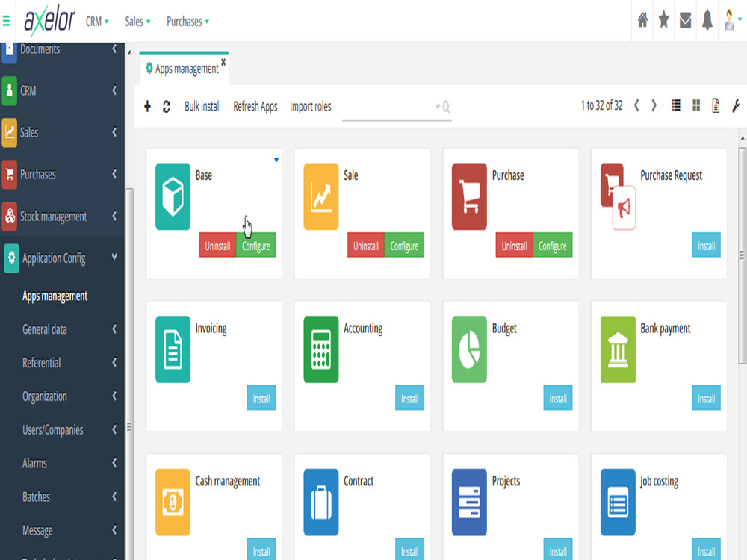Screen dimensions: 747x560
Task: Click the Base app cube icon
Action: pos(173,196)
